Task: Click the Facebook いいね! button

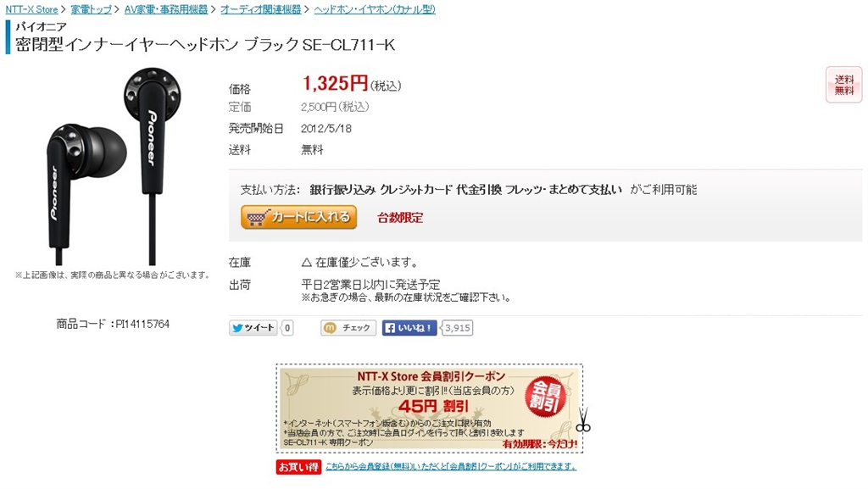Action: point(409,328)
